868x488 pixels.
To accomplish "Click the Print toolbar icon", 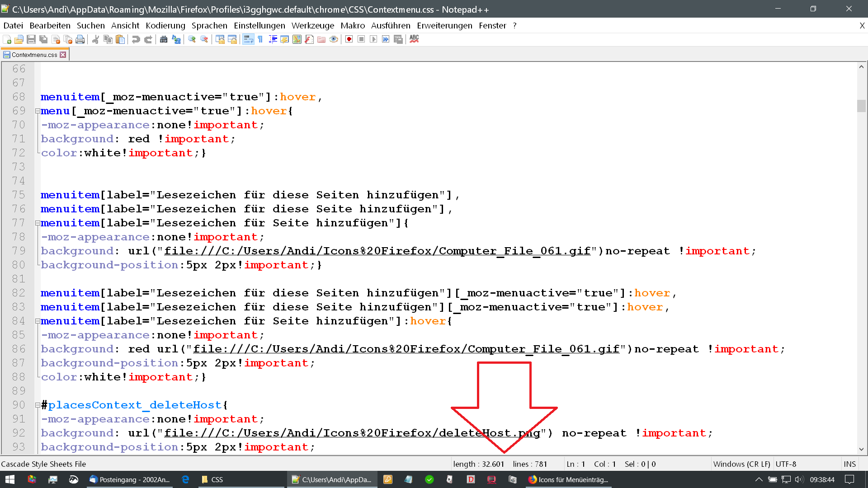I will tap(80, 39).
